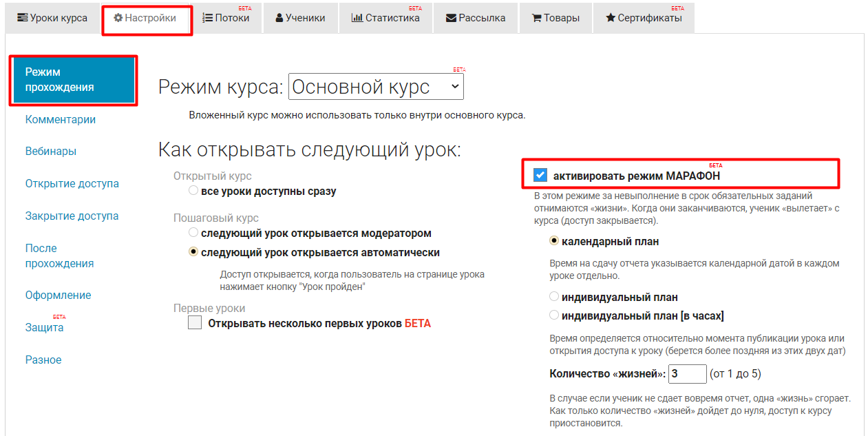Go to the Ученики tab
Image resolution: width=868 pixels, height=436 pixels.
(x=300, y=18)
